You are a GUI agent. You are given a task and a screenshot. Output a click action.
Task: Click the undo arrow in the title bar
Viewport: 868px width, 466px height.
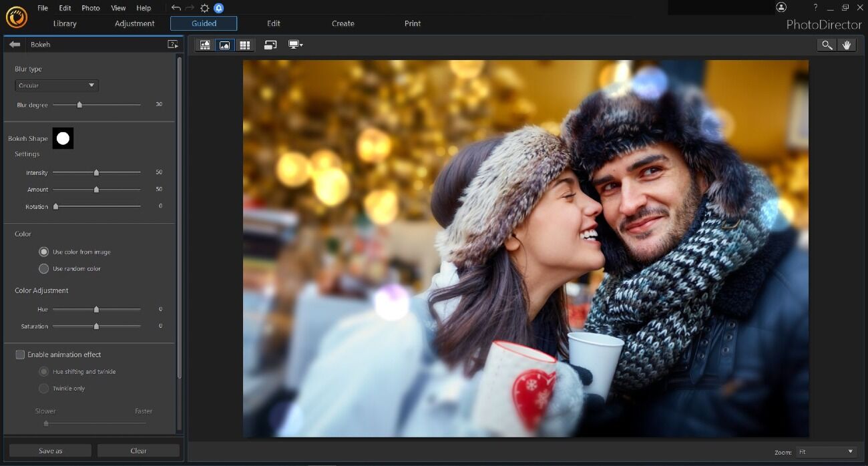[175, 8]
